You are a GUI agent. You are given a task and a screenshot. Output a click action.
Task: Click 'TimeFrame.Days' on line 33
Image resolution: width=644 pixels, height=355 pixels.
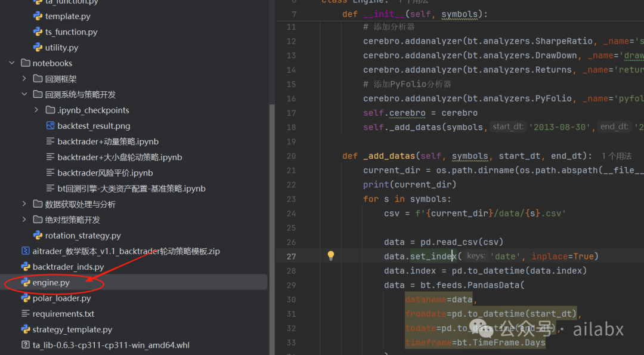tap(509, 342)
